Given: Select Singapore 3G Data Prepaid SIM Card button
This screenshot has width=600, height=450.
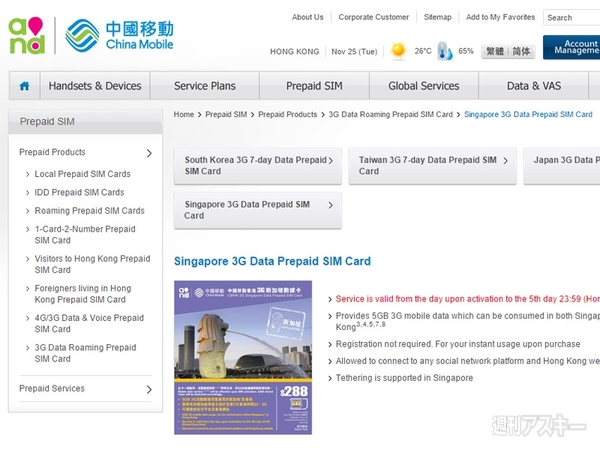Looking at the screenshot, I should [258, 210].
